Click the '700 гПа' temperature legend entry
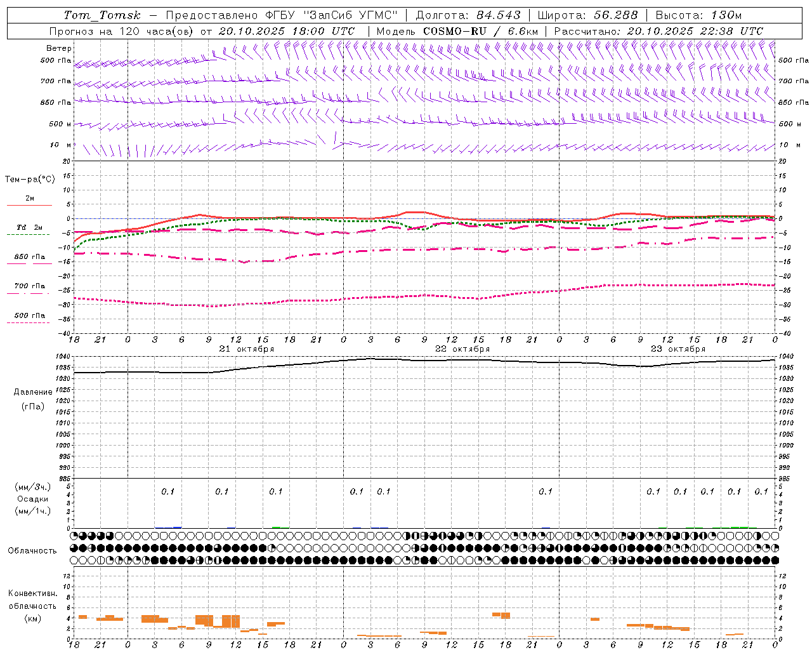Image resolution: width=812 pixels, height=650 pixels. (29, 286)
